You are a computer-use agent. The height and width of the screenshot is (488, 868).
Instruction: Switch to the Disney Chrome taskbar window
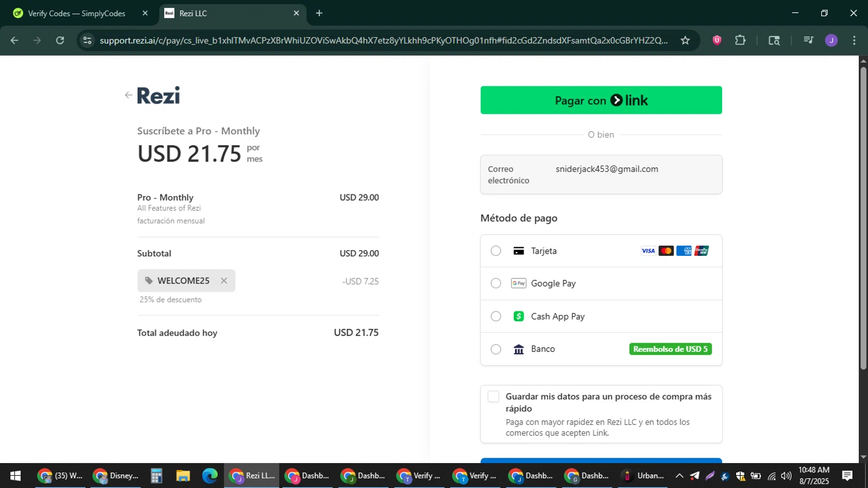pos(116,476)
